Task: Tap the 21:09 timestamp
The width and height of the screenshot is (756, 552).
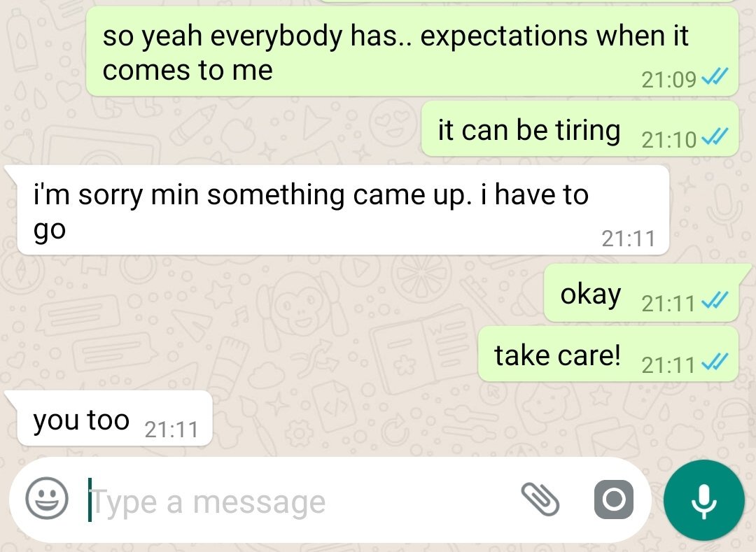Action: [x=668, y=79]
